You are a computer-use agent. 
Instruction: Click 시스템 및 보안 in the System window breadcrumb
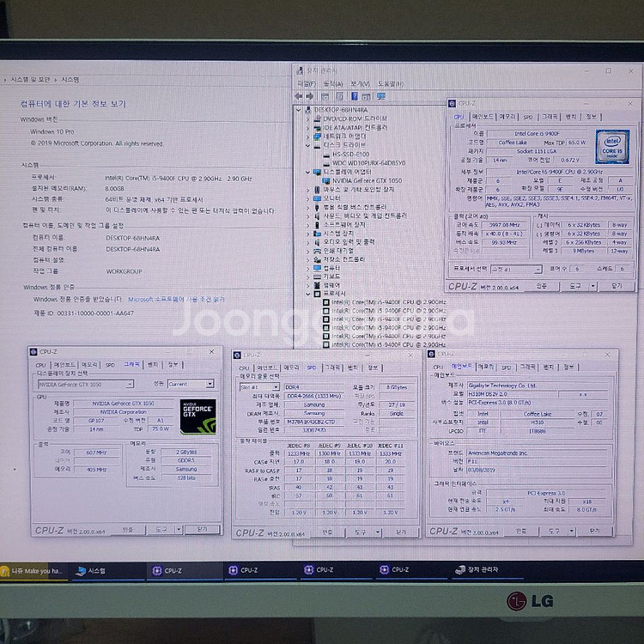point(30,80)
